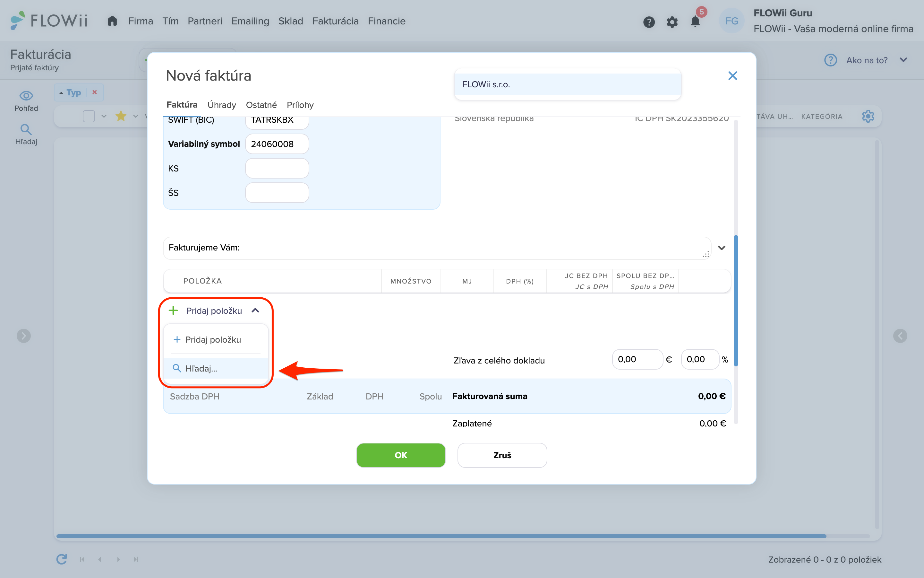Open the Firma menu
Screen dimensions: 924x578
pyautogui.click(x=141, y=21)
